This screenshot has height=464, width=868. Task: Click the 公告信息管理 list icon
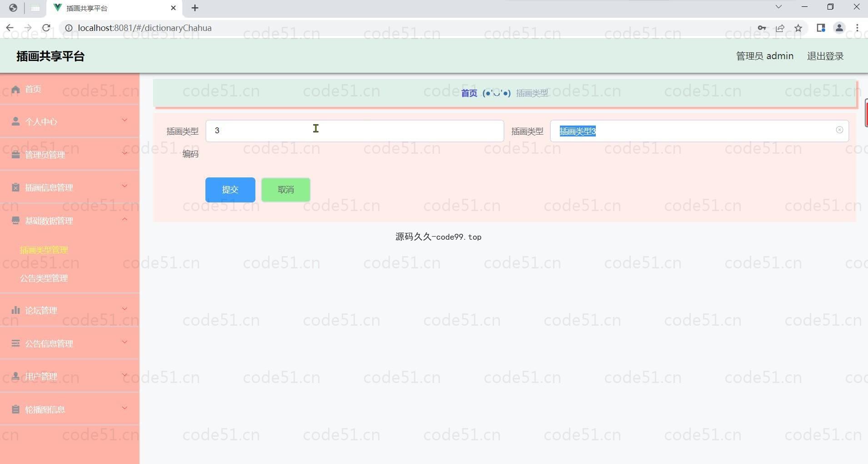tap(16, 343)
